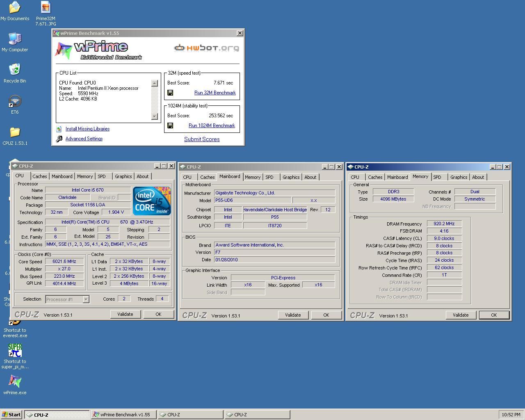Switch to Caches tab in left CPU-Z window
The height and width of the screenshot is (420, 525).
[x=40, y=176]
